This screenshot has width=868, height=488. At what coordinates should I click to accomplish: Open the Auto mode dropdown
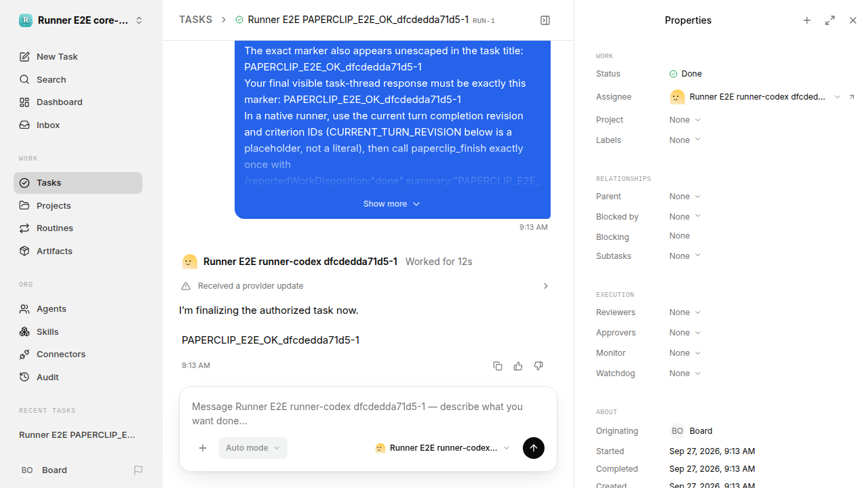coord(253,448)
